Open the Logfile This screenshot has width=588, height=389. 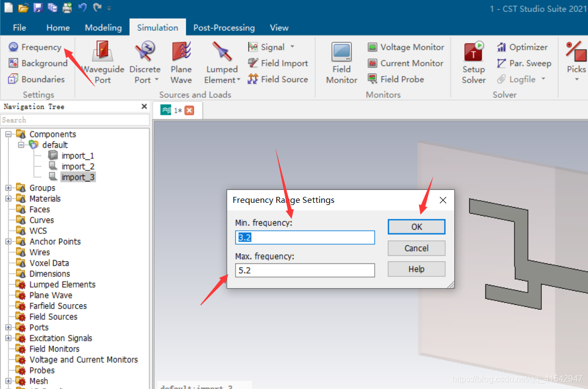[x=517, y=79]
